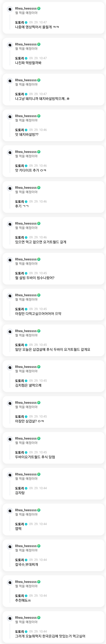The width and height of the screenshot is (106, 644).
Task: Click the avatar icon above the '나중에 영상찍어서 올릴게' reply
Action: [10, 9]
